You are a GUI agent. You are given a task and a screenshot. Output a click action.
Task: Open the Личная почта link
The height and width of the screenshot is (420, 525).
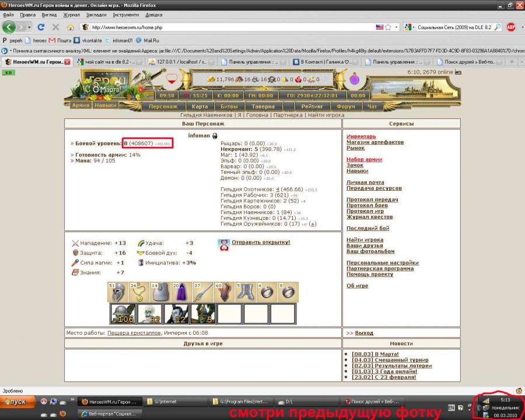tap(365, 182)
